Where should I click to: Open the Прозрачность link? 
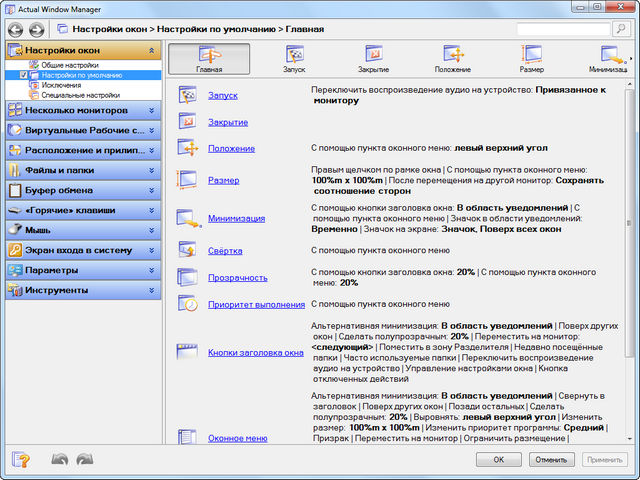(237, 278)
